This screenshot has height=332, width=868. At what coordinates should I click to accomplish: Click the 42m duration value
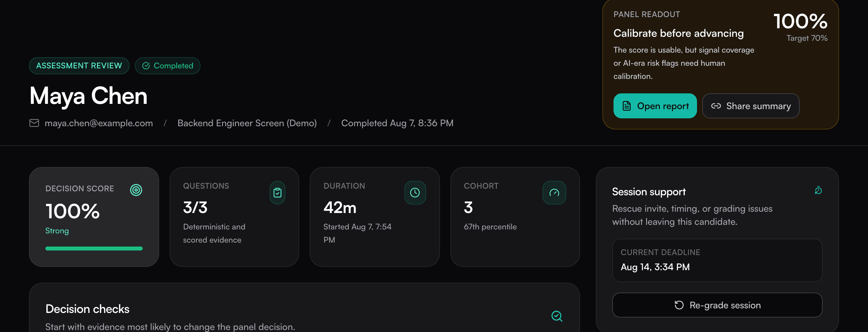coord(340,207)
